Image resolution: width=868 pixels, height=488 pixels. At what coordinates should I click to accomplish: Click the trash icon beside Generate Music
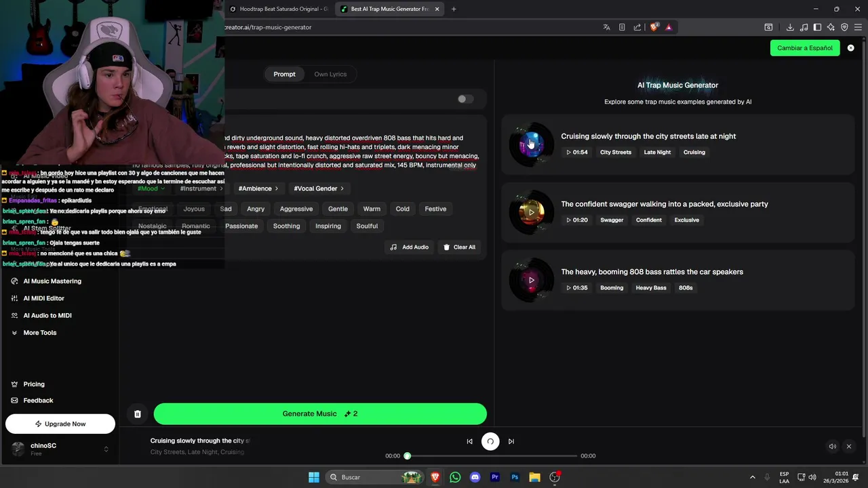[138, 414]
